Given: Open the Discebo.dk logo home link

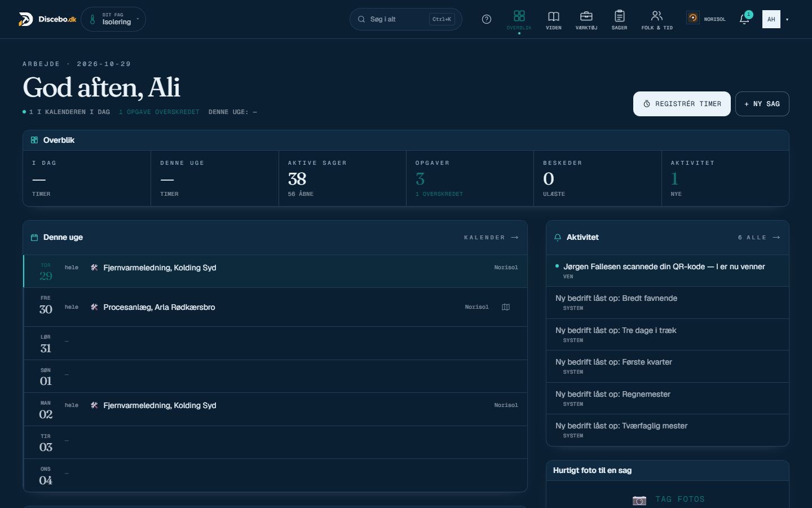Looking at the screenshot, I should click(x=47, y=19).
